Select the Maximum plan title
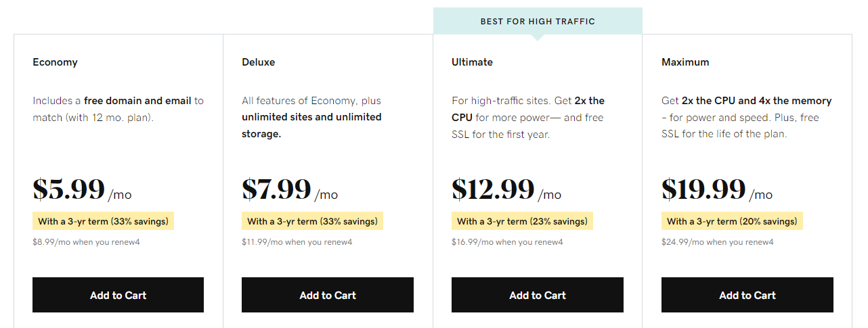The image size is (868, 328). tap(685, 62)
